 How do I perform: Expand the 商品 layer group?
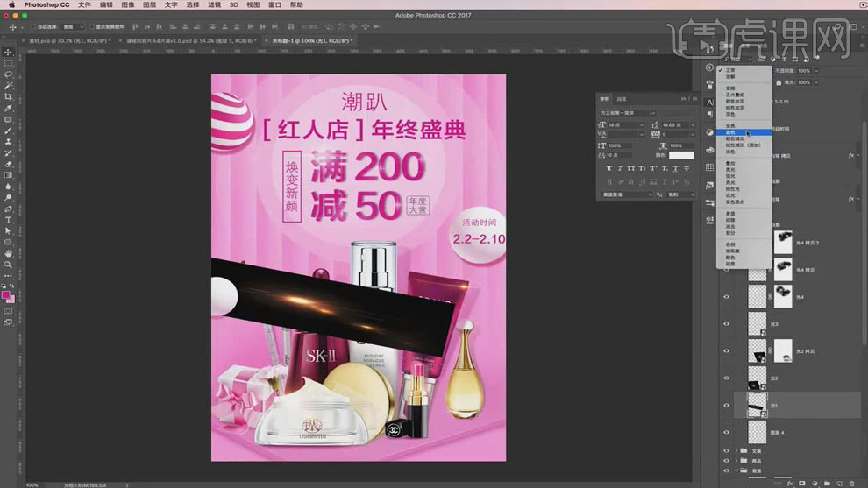click(736, 460)
